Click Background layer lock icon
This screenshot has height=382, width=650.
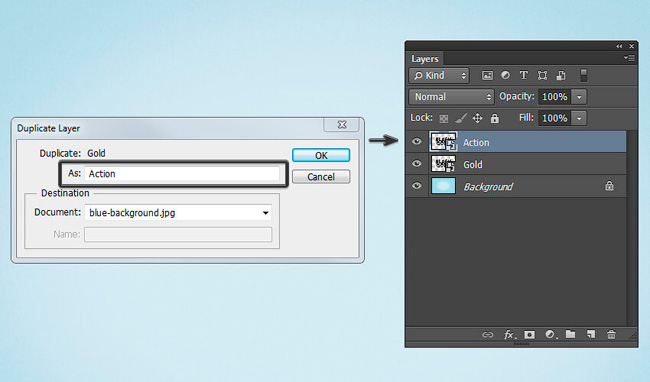(x=609, y=186)
